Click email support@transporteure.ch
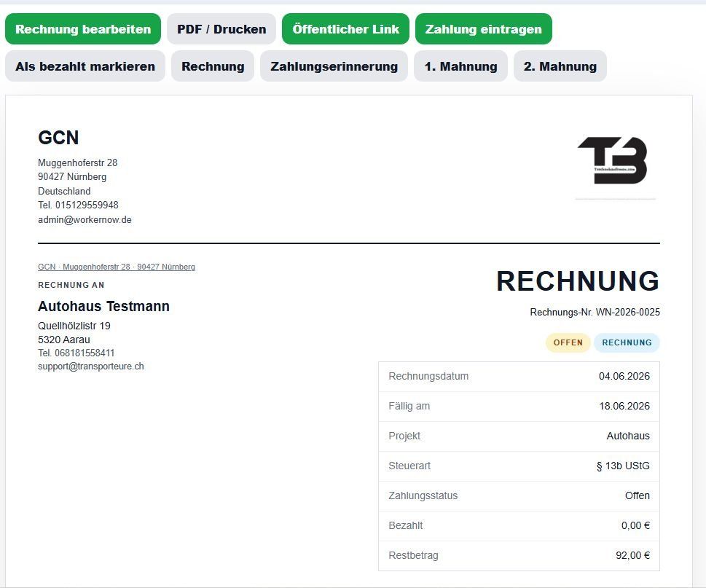706x588 pixels. (91, 366)
